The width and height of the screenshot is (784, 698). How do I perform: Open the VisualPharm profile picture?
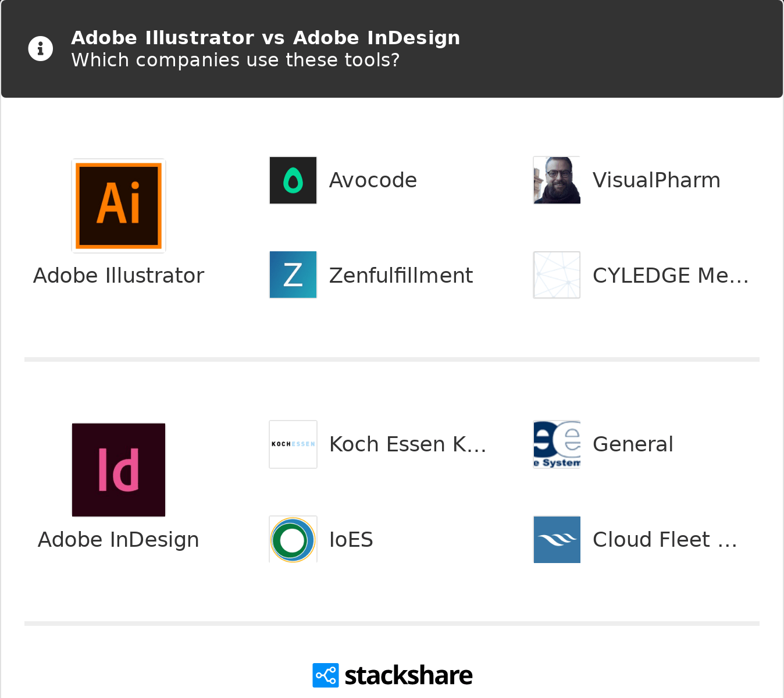[556, 180]
